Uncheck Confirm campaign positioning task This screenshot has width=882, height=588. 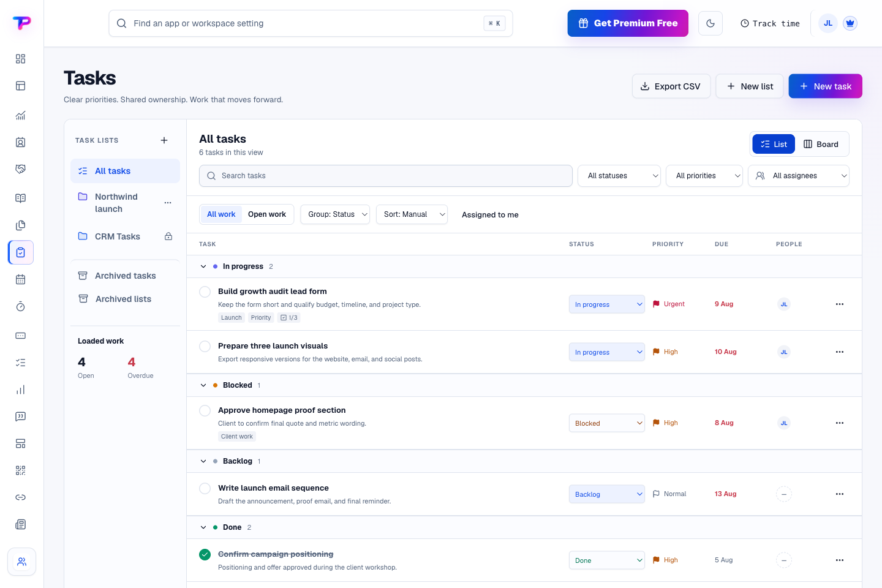205,554
